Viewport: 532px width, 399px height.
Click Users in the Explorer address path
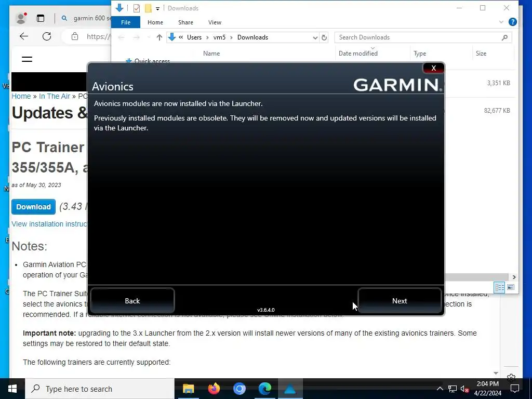194,37
